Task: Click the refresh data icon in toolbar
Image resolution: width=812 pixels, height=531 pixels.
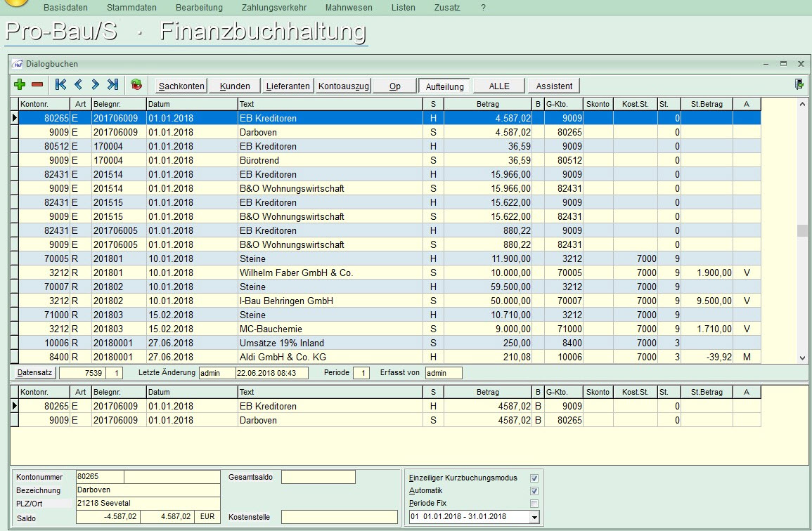Action: tap(136, 85)
